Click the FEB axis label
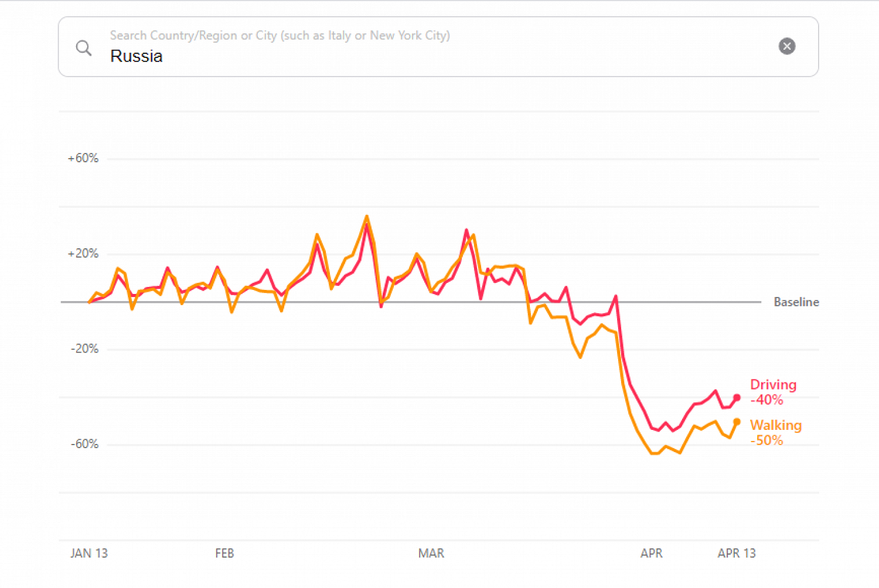Screen dimensions: 879x588 pyautogui.click(x=224, y=553)
